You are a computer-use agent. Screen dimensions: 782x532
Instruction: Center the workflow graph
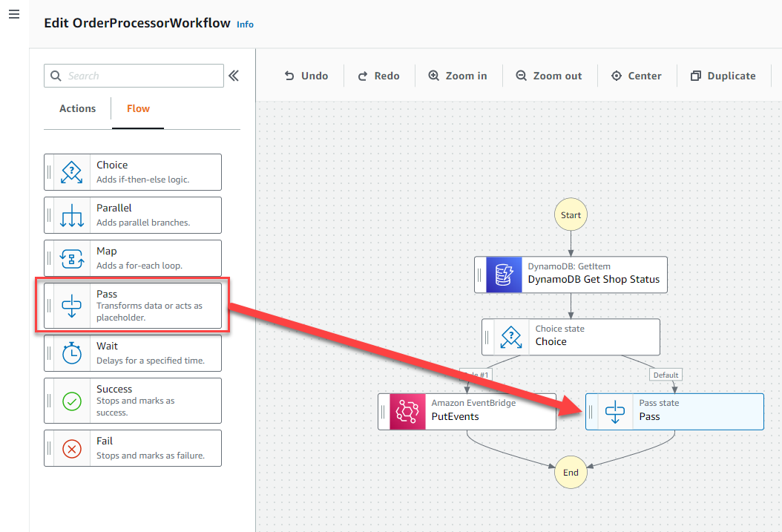[637, 76]
